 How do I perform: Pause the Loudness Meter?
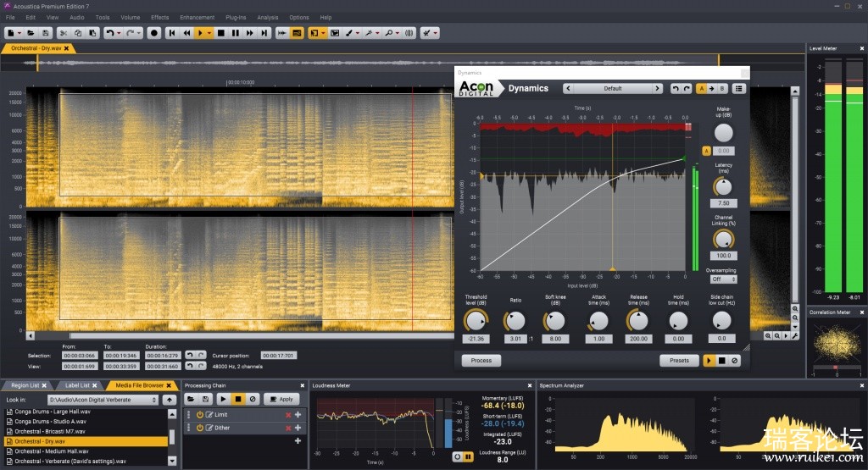pos(468,456)
